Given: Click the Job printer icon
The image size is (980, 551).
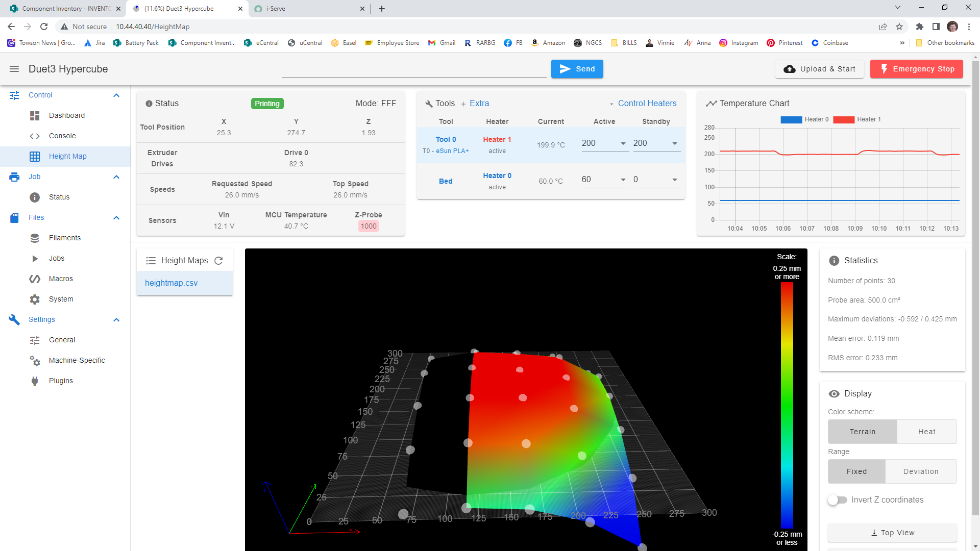Looking at the screenshot, I should click(x=14, y=177).
